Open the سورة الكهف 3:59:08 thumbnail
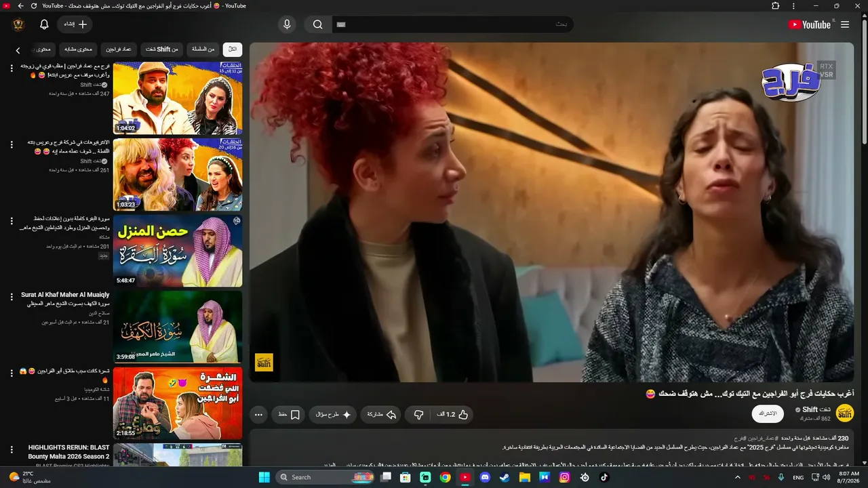868x488 pixels. click(178, 327)
